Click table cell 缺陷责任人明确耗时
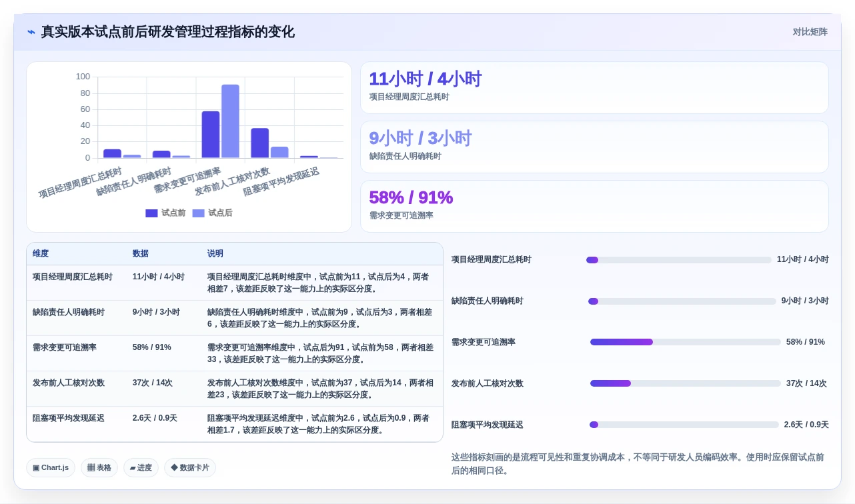This screenshot has width=855, height=504. click(69, 312)
